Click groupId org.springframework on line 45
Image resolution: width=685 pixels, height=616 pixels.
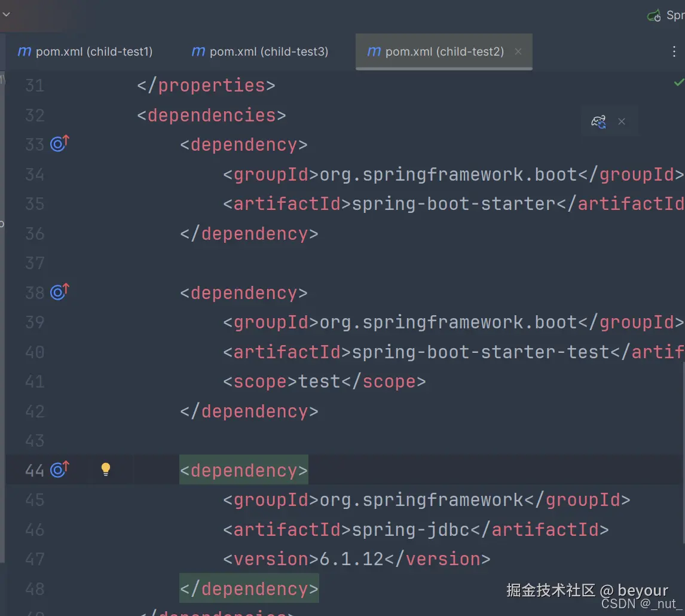tap(426, 500)
